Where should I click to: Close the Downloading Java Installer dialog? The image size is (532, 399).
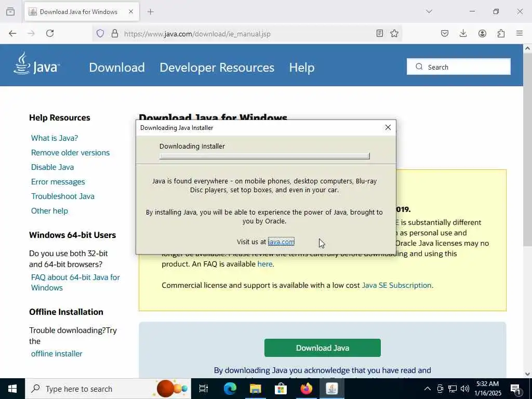point(388,128)
